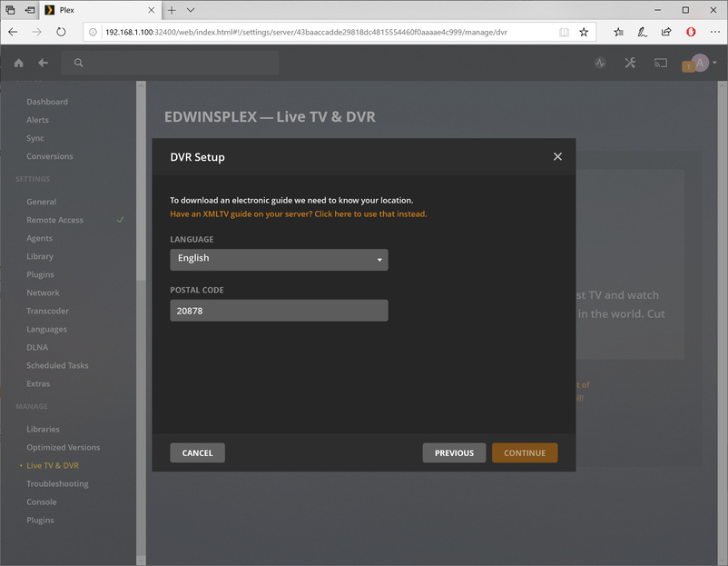Click the Plex search magnifier icon
Viewport: 728px width, 566px height.
tap(78, 63)
